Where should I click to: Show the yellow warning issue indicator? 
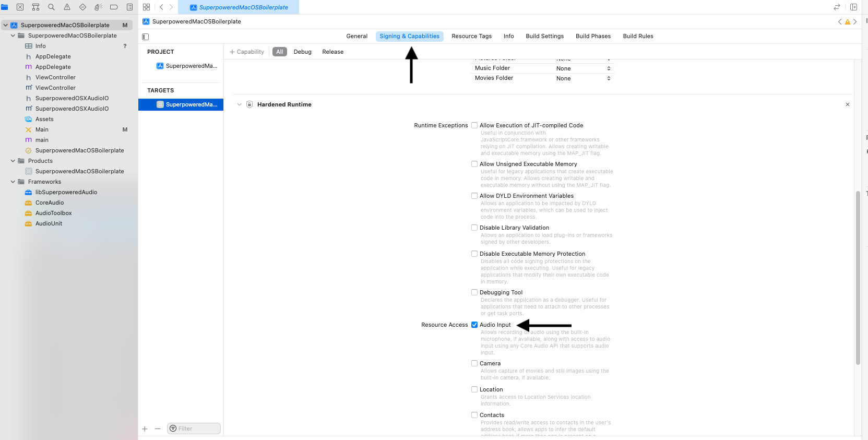pos(848,22)
